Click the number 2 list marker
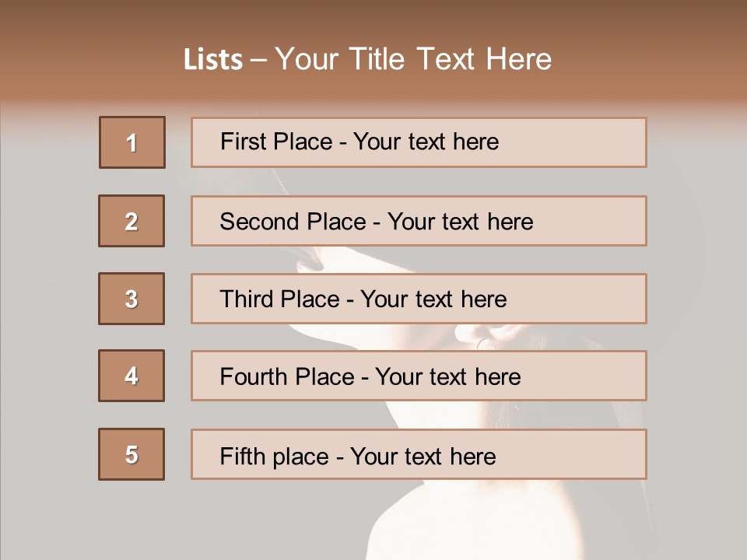 [x=132, y=221]
